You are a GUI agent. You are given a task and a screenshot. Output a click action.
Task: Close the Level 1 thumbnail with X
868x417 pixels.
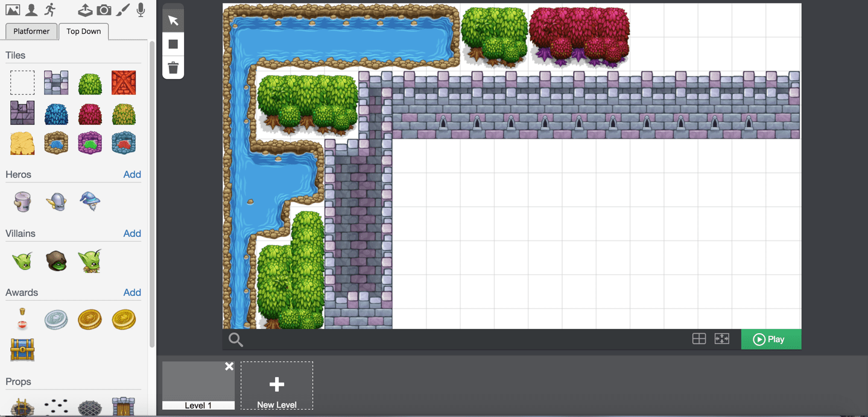pyautogui.click(x=229, y=366)
